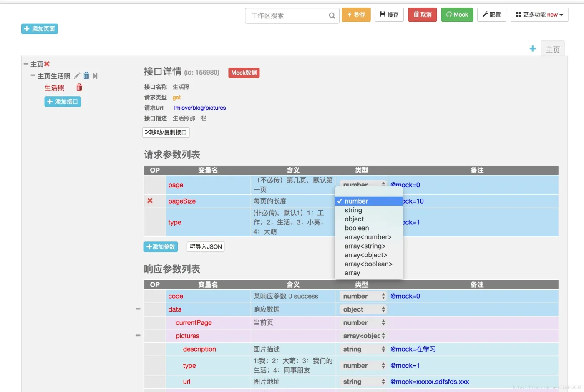Open the 配置 settings button

tap(492, 15)
